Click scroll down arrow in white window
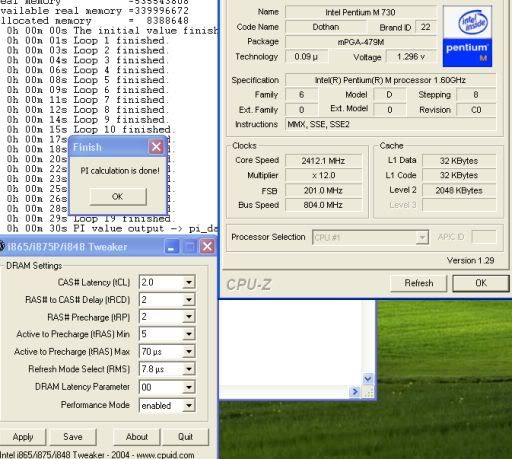The image size is (512, 459). pyautogui.click(x=368, y=379)
